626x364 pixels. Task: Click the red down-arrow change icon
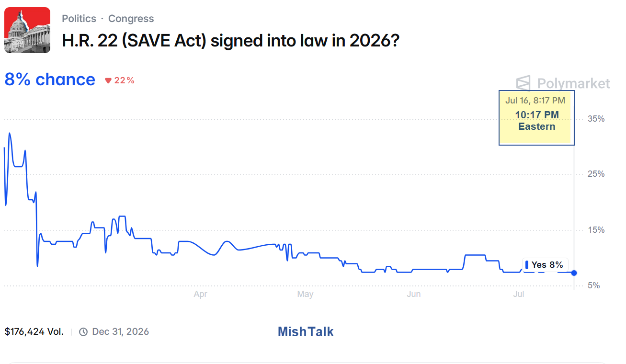(x=108, y=80)
